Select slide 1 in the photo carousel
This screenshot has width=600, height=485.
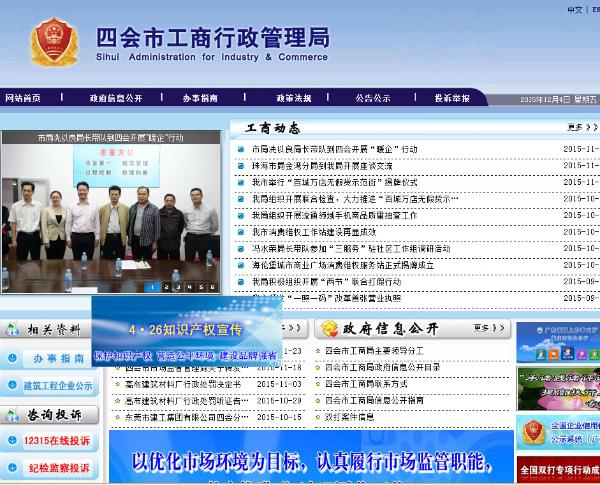pyautogui.click(x=153, y=287)
